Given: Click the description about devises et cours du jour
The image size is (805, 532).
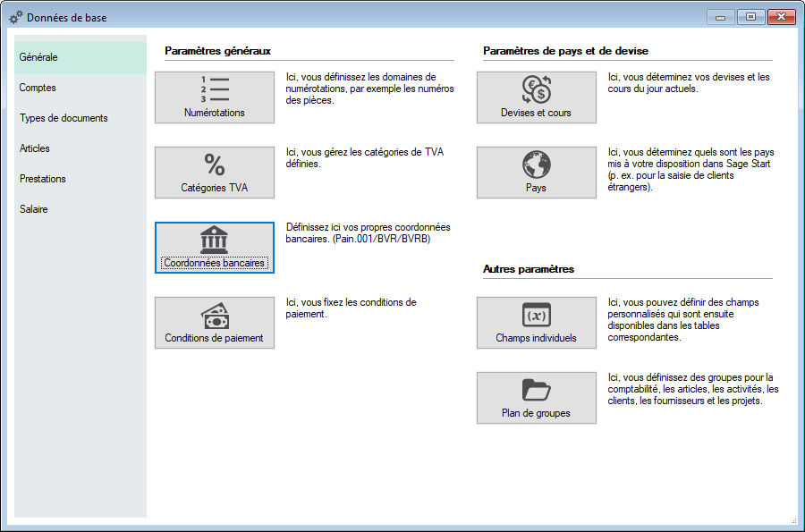Looking at the screenshot, I should [x=689, y=82].
